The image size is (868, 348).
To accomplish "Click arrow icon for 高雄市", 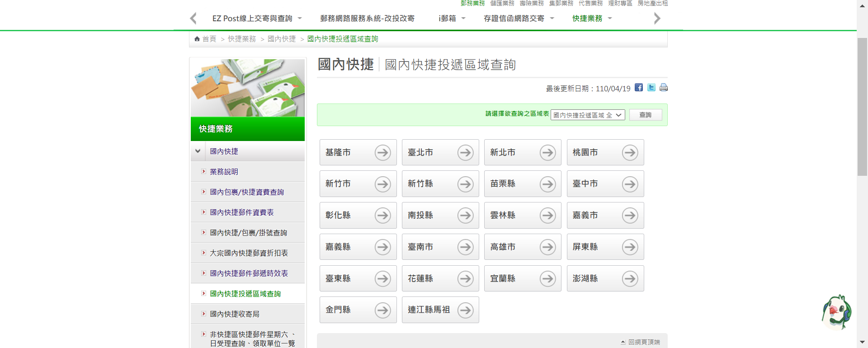I will [x=547, y=247].
